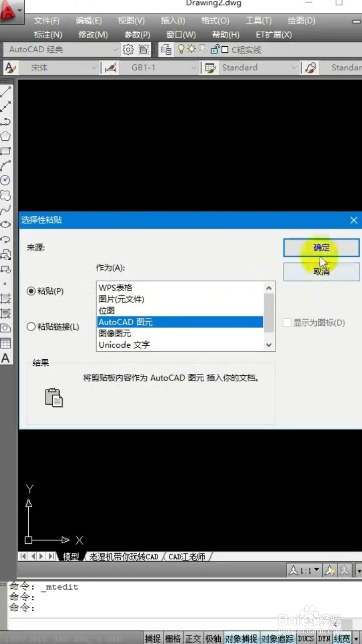Open the GB1-1 dimension style dropdown
362x644 pixels.
[x=159, y=67]
